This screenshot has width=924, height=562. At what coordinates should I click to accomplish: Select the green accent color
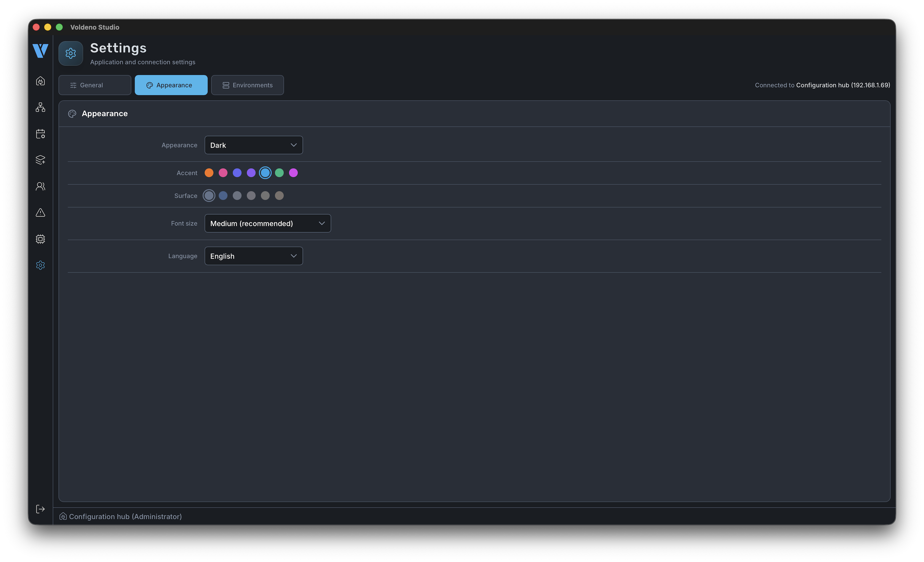279,173
